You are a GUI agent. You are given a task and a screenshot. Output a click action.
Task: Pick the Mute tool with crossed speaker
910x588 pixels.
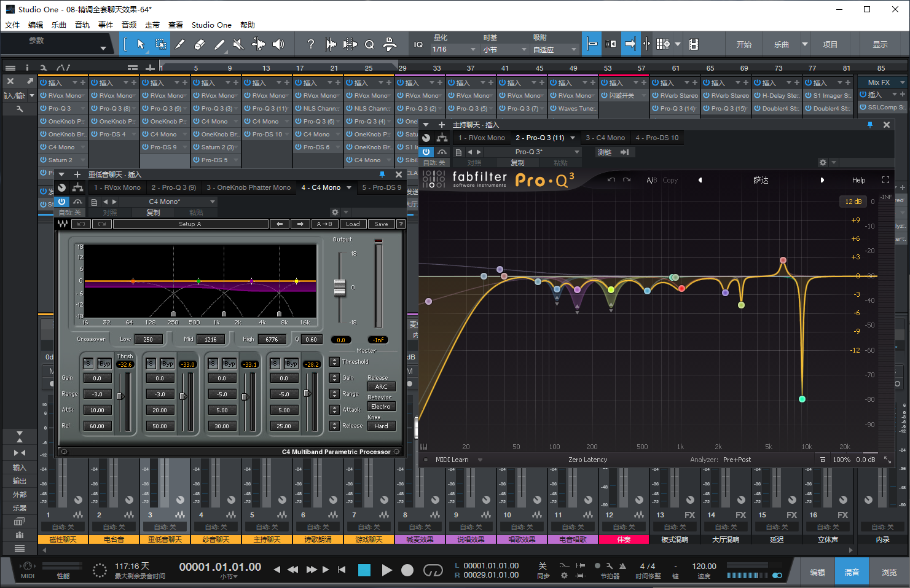click(x=238, y=44)
